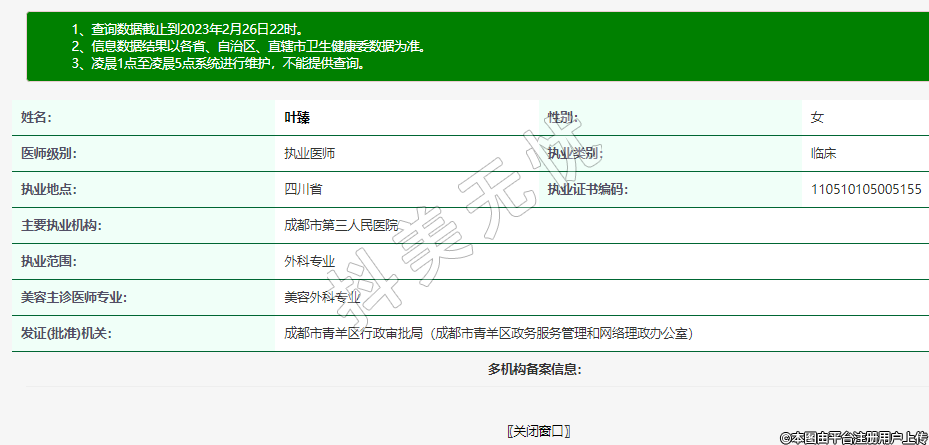Select the name value 叶臻

(297, 118)
